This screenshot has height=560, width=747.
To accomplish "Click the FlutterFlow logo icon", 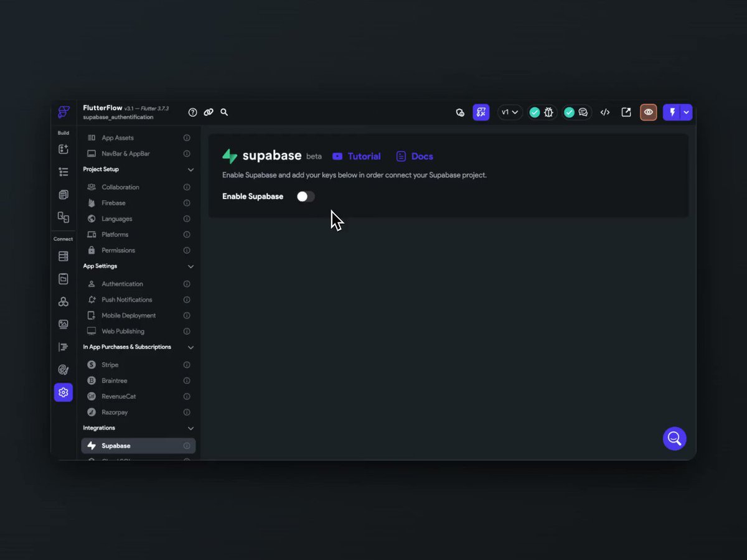I will pyautogui.click(x=63, y=112).
